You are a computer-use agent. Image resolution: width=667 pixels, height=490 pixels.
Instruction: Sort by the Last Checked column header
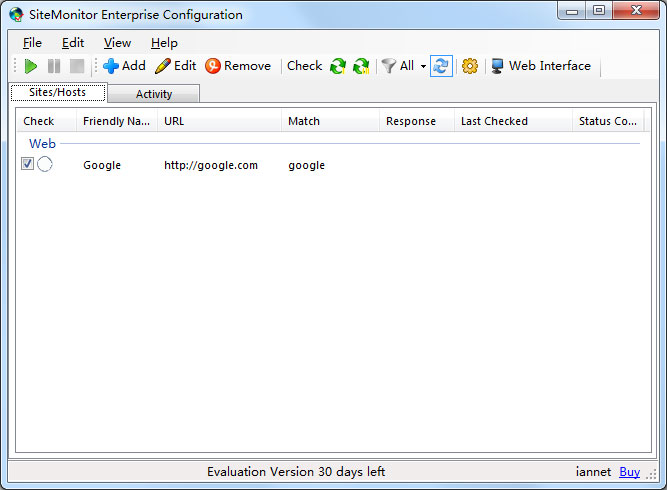(513, 121)
